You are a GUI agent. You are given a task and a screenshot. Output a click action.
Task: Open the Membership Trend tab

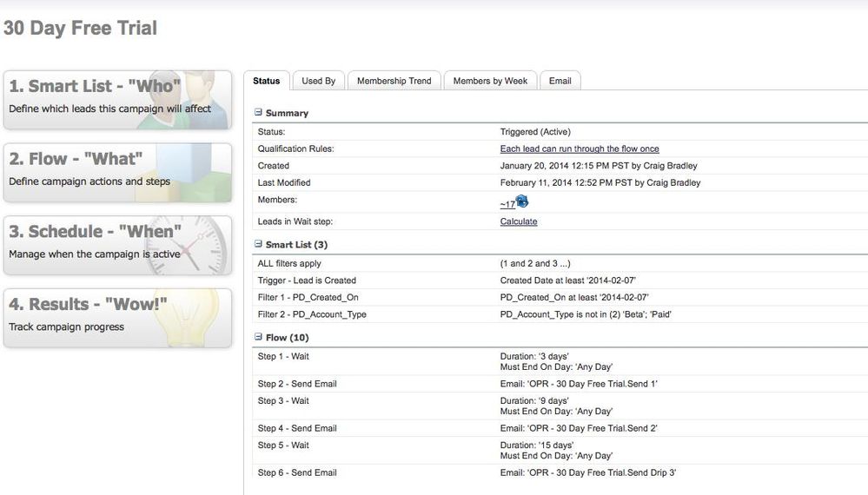coord(394,81)
